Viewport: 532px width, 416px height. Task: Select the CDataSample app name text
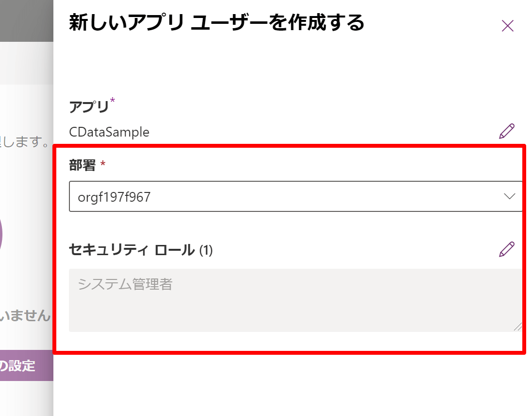tap(109, 132)
